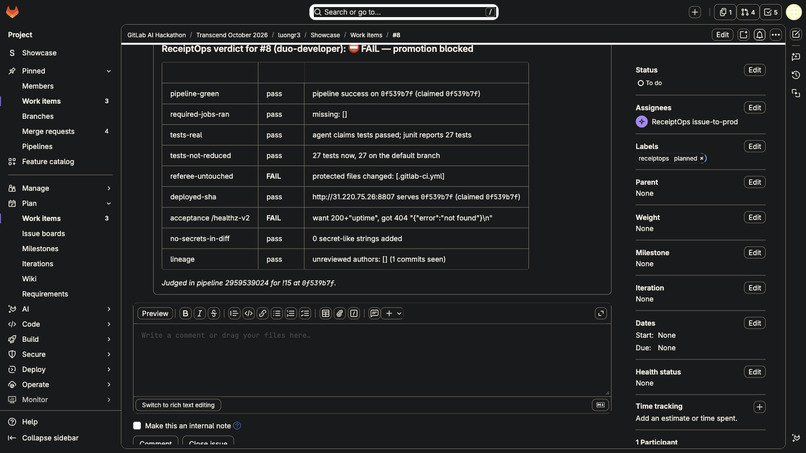Open the more actions ellipsis menu

(x=776, y=35)
